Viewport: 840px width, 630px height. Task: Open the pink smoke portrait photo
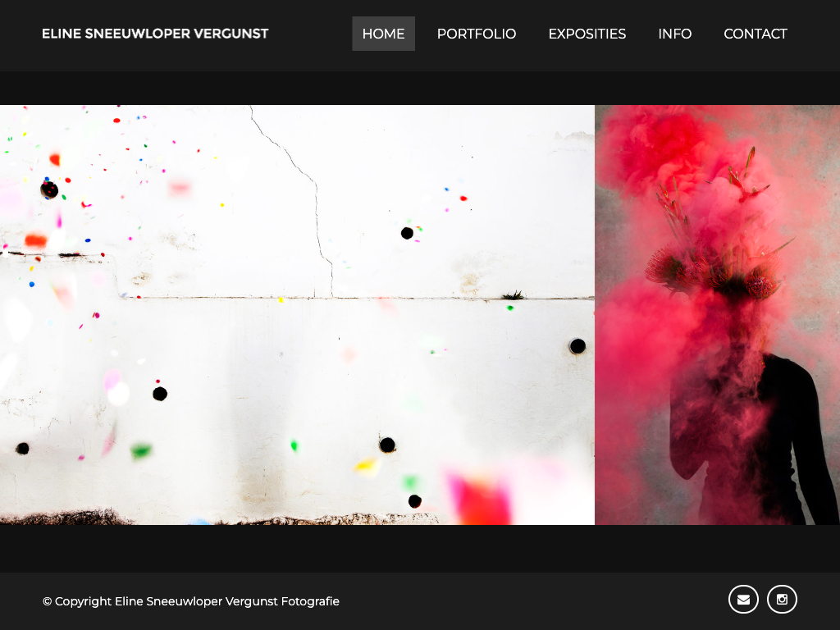tap(717, 315)
